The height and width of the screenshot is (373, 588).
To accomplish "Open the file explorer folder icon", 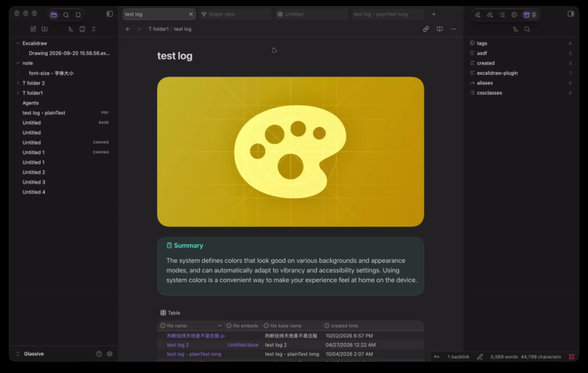I will coord(54,15).
